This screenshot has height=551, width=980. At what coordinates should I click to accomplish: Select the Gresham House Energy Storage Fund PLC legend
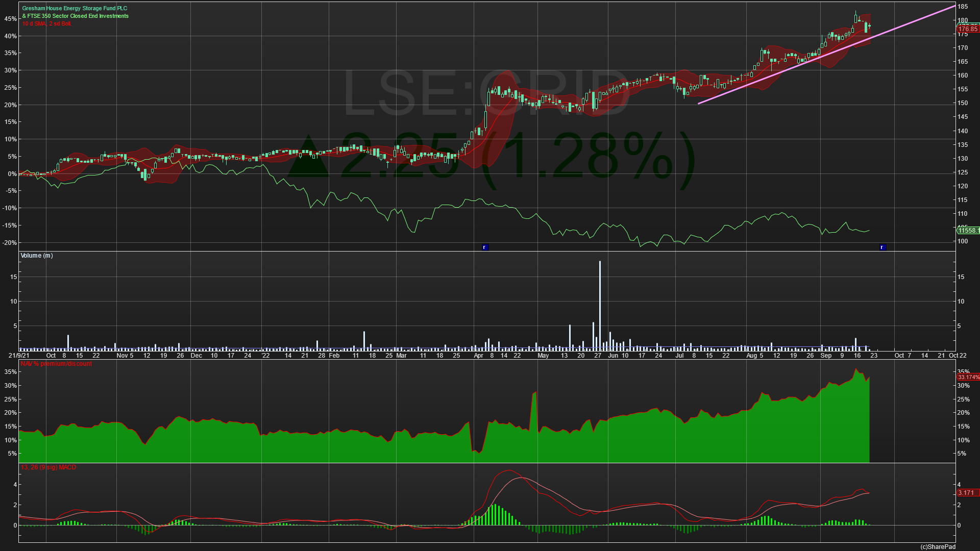(75, 9)
